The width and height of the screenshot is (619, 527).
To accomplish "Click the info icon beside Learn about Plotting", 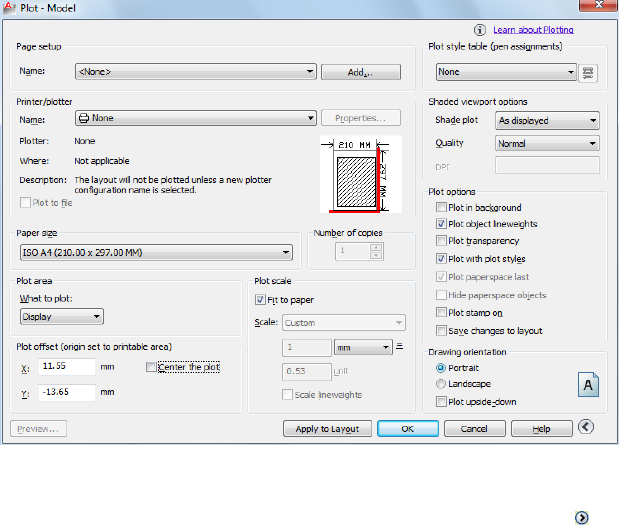I will point(480,30).
